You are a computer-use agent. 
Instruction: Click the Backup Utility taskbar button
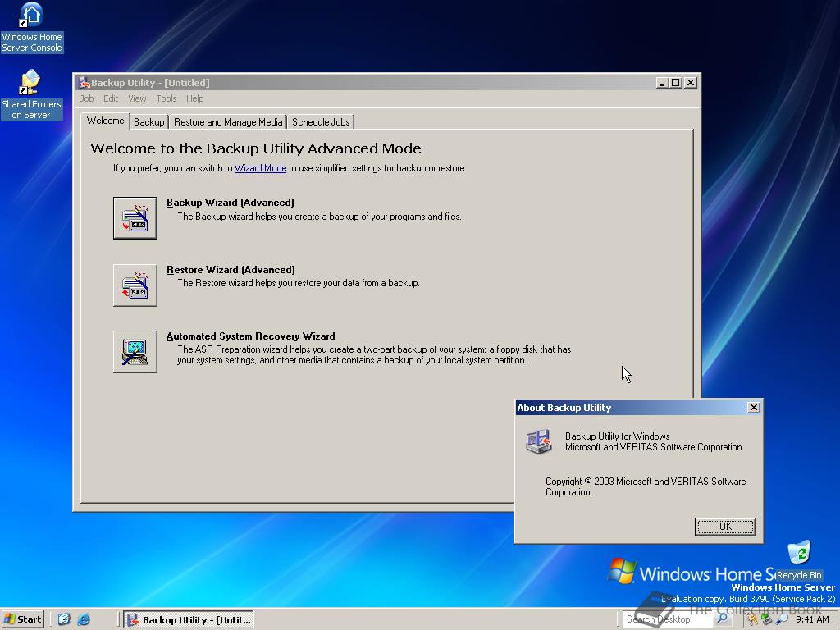click(189, 620)
